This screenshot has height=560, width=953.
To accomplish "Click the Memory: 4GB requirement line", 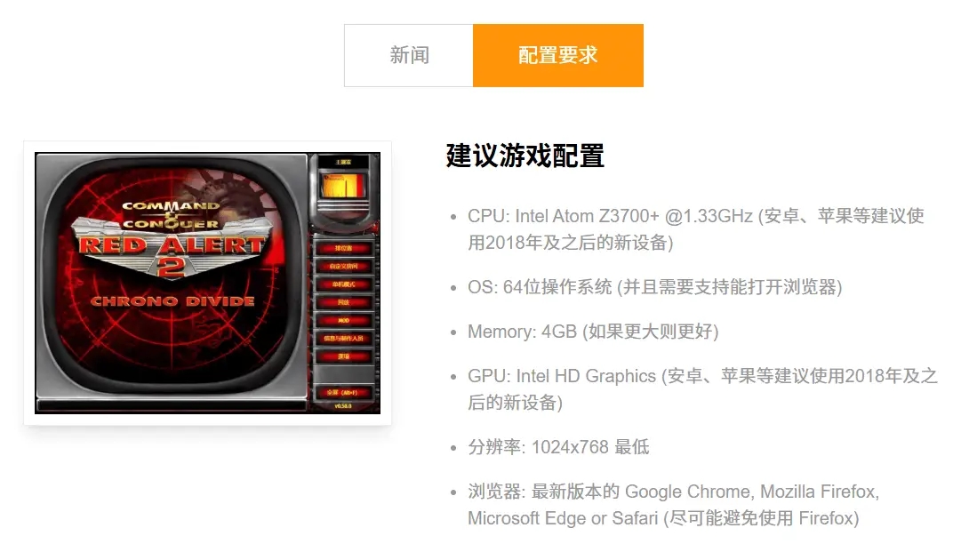I will coord(593,332).
